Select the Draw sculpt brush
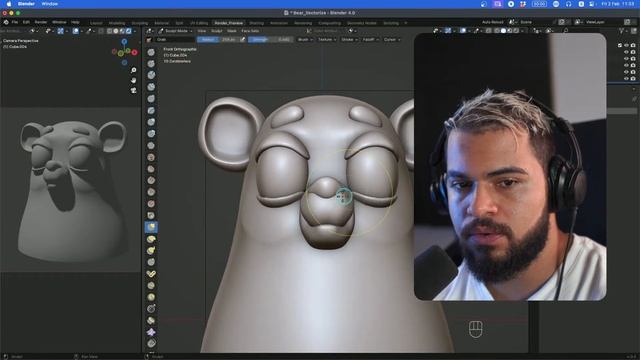The image size is (640, 360). 151,52
